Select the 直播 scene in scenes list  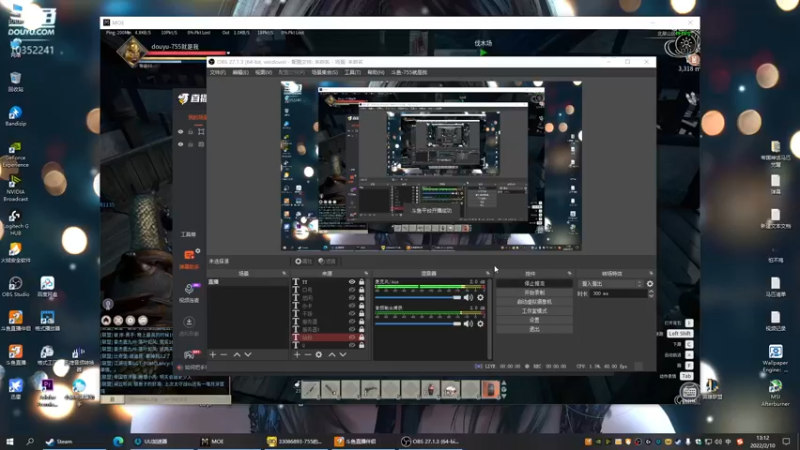point(247,282)
